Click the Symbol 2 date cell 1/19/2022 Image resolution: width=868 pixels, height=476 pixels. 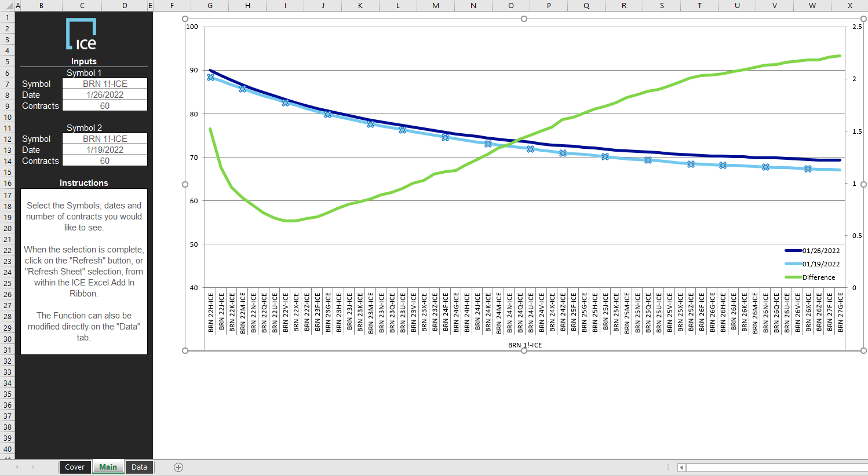click(x=104, y=149)
